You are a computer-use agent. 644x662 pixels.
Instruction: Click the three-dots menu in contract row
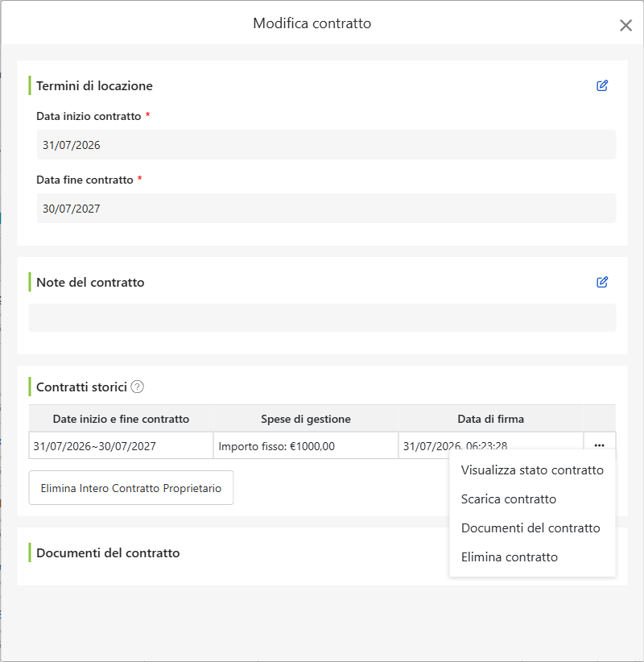[599, 445]
